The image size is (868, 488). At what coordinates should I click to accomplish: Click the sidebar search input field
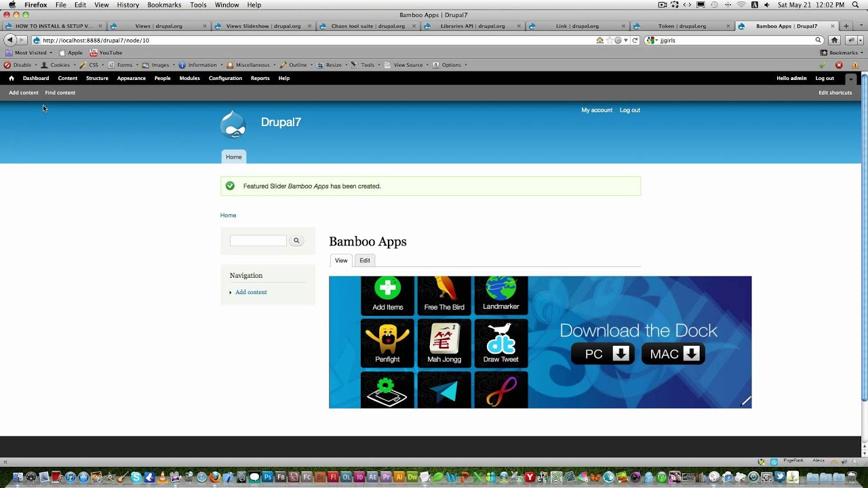click(258, 241)
